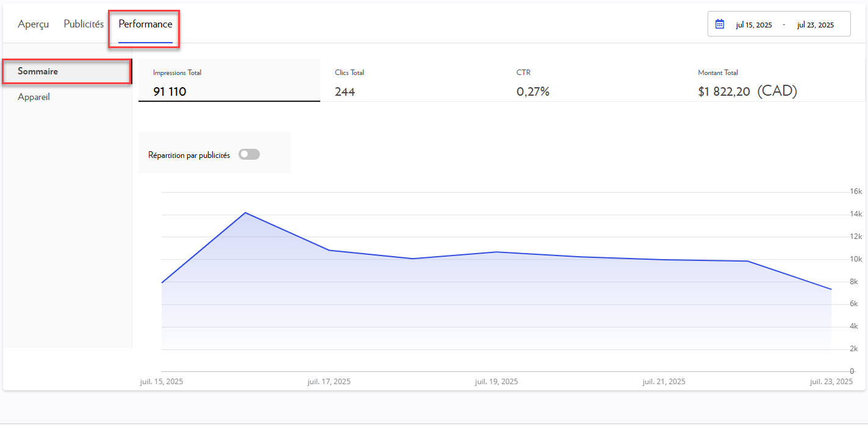Viewport: 868px width, 425px height.
Task: Click the juil. 23, 2025 axis label
Action: 831,382
